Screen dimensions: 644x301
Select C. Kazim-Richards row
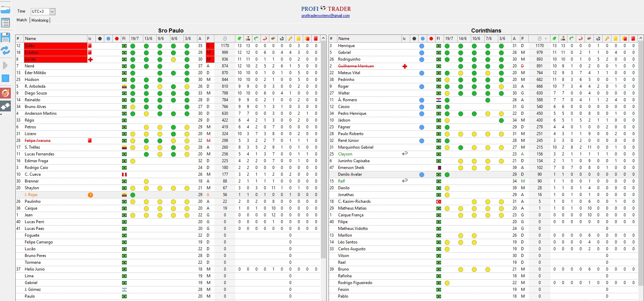click(x=483, y=201)
